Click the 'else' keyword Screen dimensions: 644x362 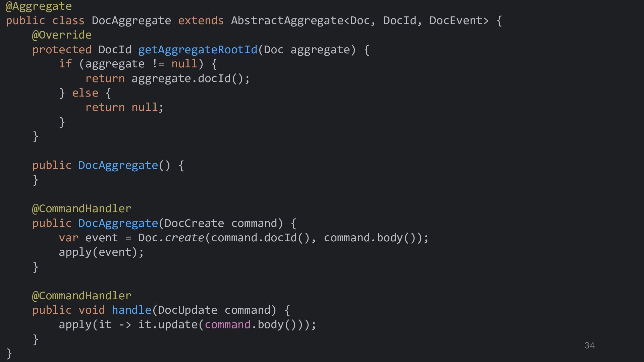tap(85, 93)
